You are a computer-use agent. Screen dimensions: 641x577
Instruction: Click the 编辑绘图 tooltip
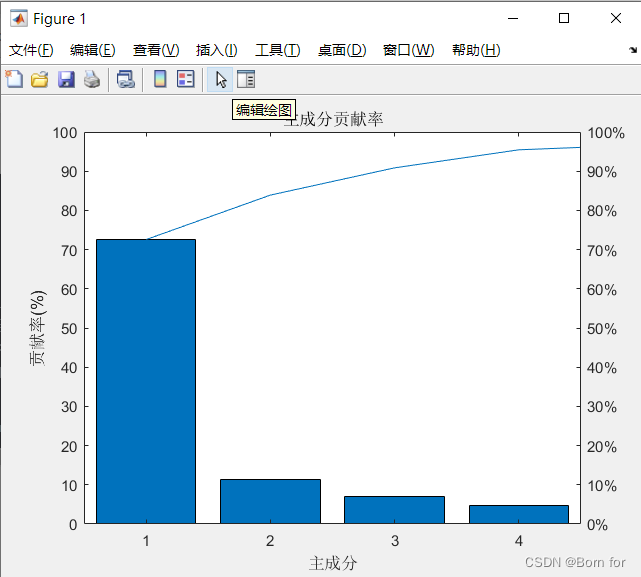(x=264, y=110)
